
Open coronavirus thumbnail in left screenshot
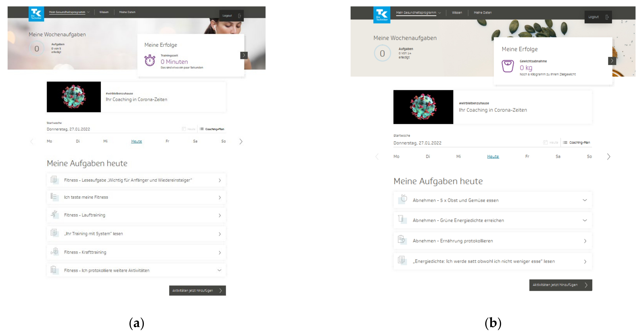coord(74,97)
